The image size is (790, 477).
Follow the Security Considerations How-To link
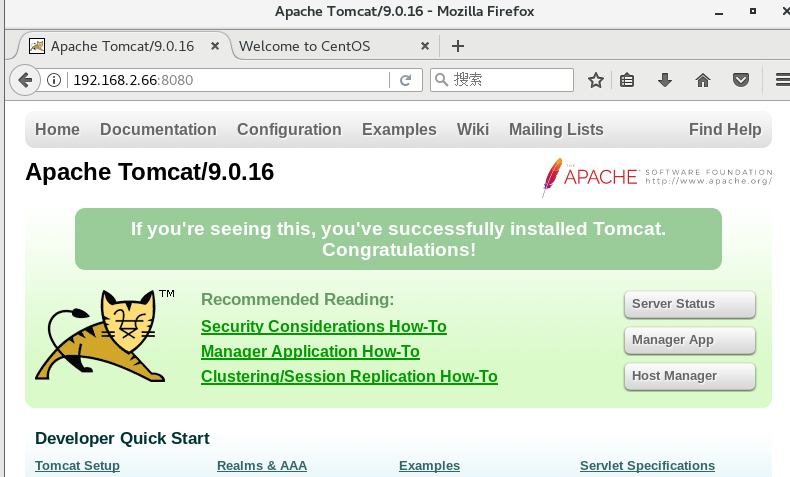pos(323,326)
